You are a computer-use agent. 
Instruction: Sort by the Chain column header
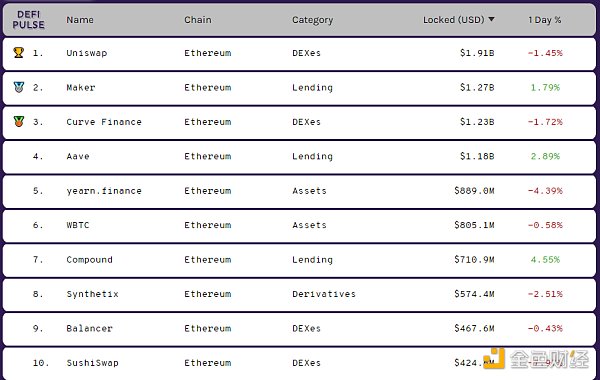(197, 20)
